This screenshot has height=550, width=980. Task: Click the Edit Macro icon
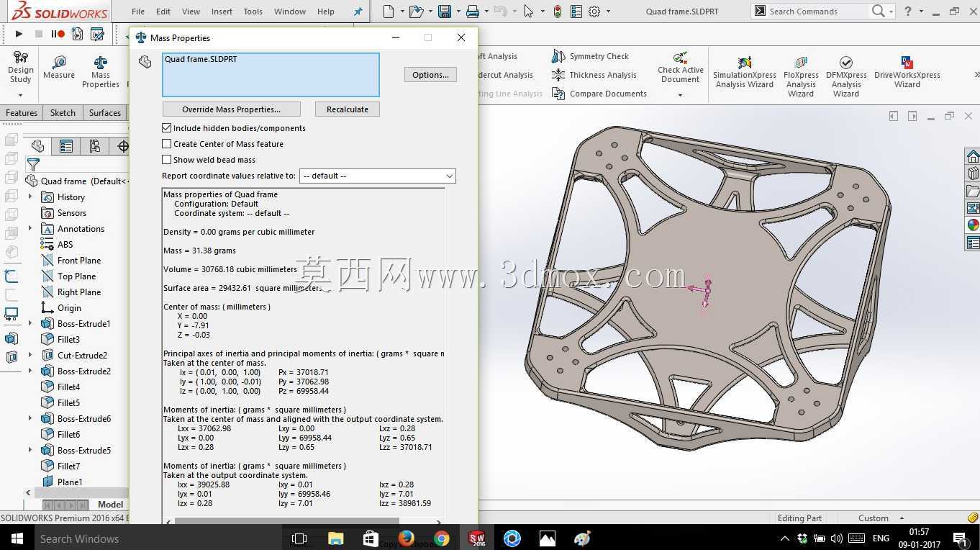point(97,34)
